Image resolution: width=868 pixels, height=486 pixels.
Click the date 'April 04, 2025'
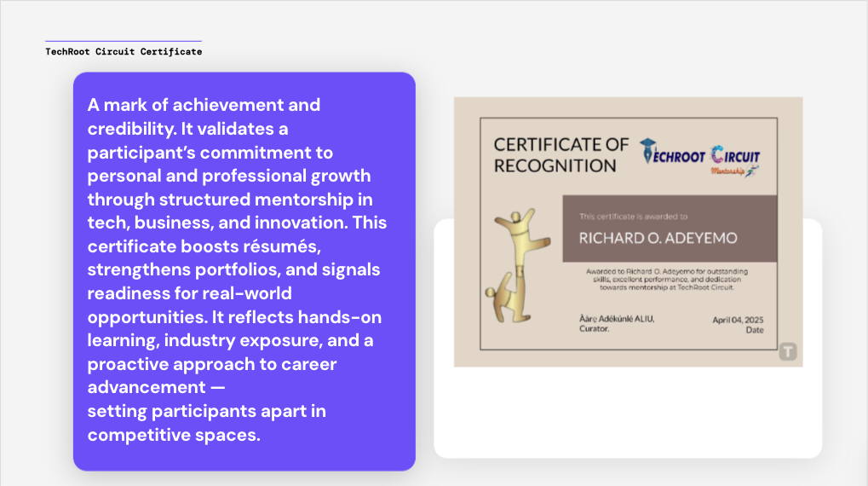[x=738, y=320]
